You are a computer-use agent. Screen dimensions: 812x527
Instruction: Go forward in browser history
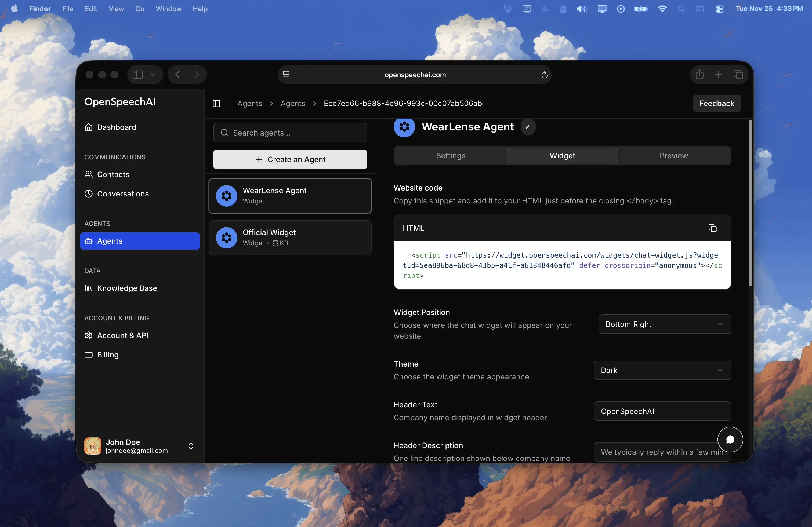pos(197,74)
